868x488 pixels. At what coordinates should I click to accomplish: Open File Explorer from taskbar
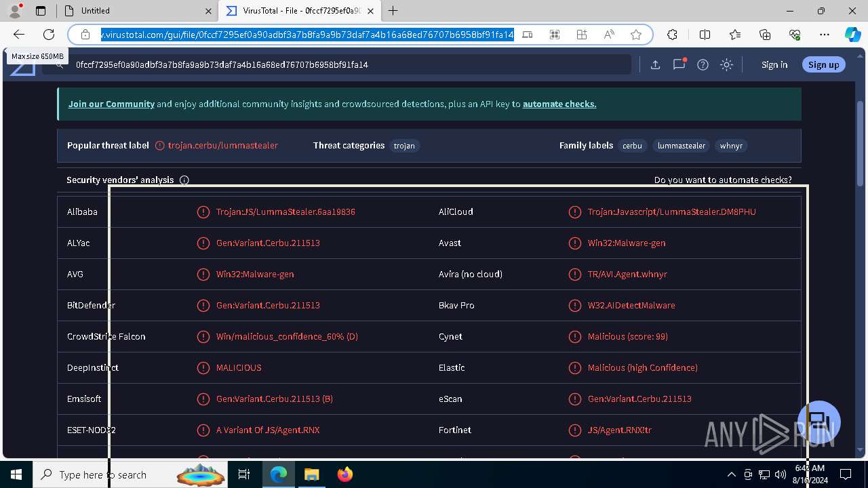311,474
